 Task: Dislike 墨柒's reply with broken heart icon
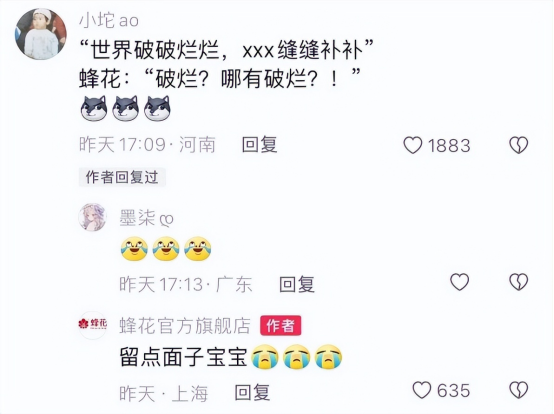pos(519,282)
